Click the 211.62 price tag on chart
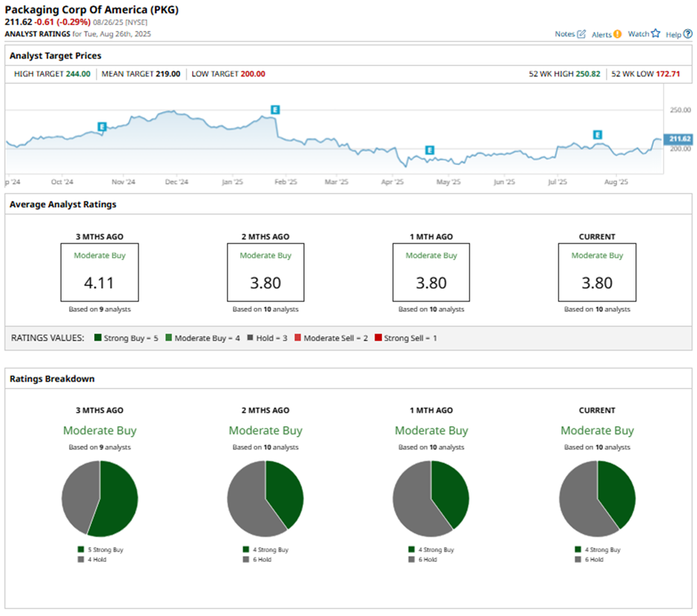 [x=678, y=139]
